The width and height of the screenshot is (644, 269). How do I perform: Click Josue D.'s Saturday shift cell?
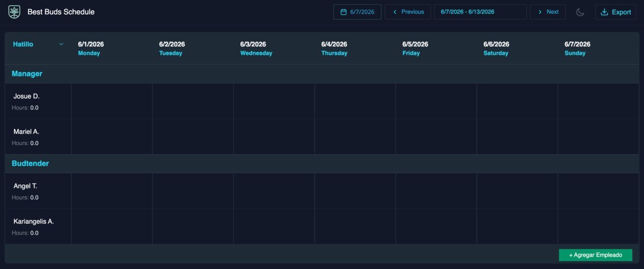pyautogui.click(x=517, y=101)
